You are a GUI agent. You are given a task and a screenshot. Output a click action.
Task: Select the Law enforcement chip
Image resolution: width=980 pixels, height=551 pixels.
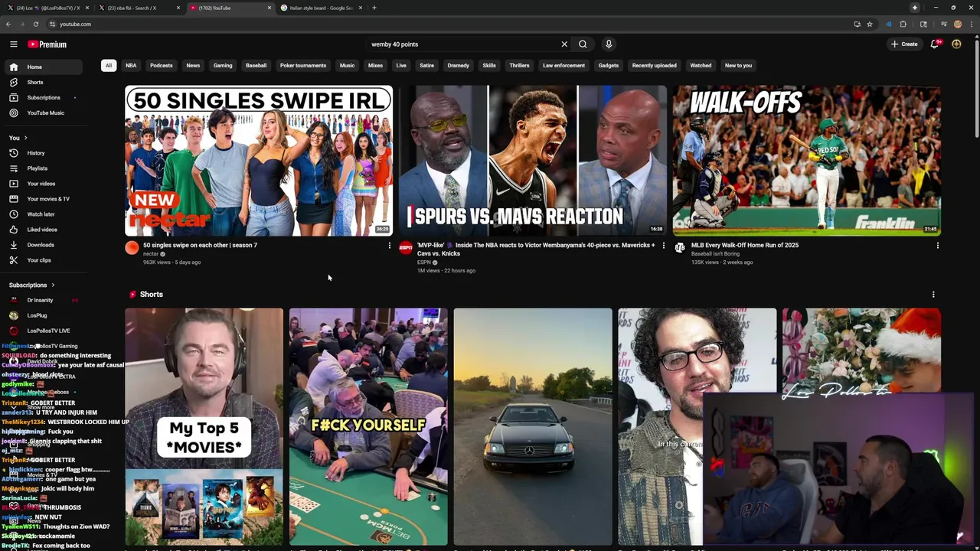tap(563, 66)
